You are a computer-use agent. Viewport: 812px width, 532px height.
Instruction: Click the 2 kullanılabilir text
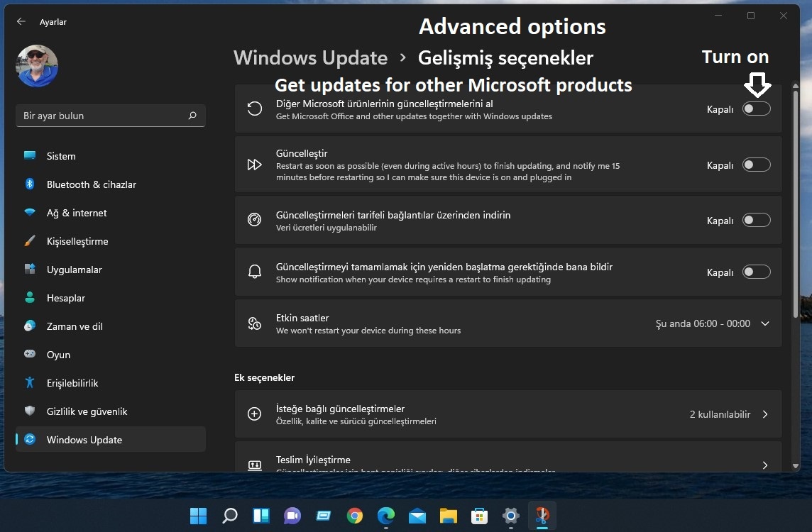(720, 414)
